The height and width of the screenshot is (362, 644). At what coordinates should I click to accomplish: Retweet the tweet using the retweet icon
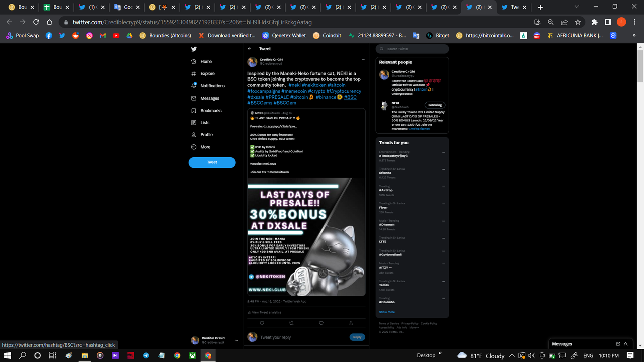[x=291, y=323]
